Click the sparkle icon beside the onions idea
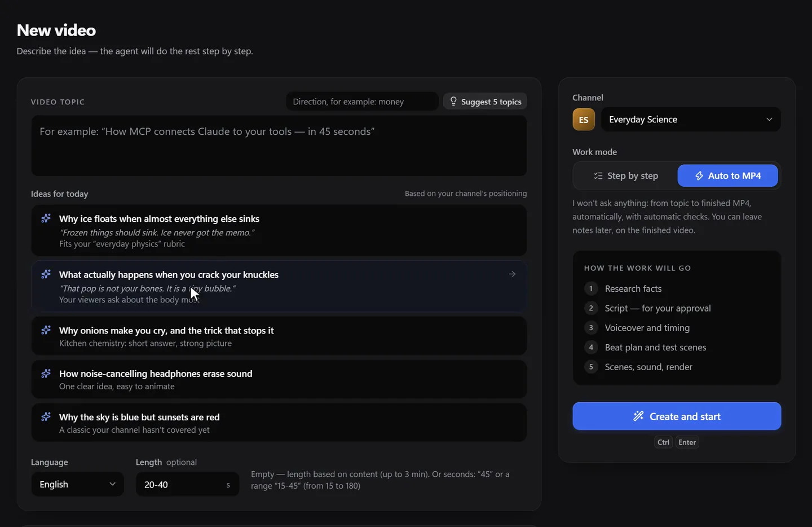 [46, 330]
